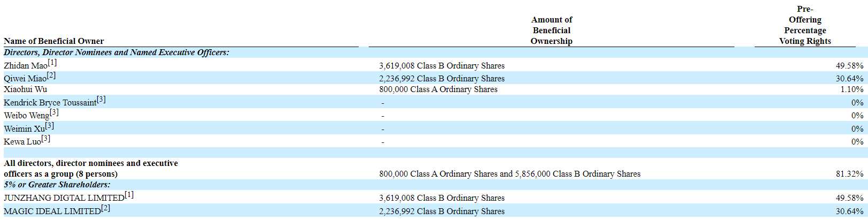Select the Directors, Director Nominees section heading

pyautogui.click(x=116, y=52)
